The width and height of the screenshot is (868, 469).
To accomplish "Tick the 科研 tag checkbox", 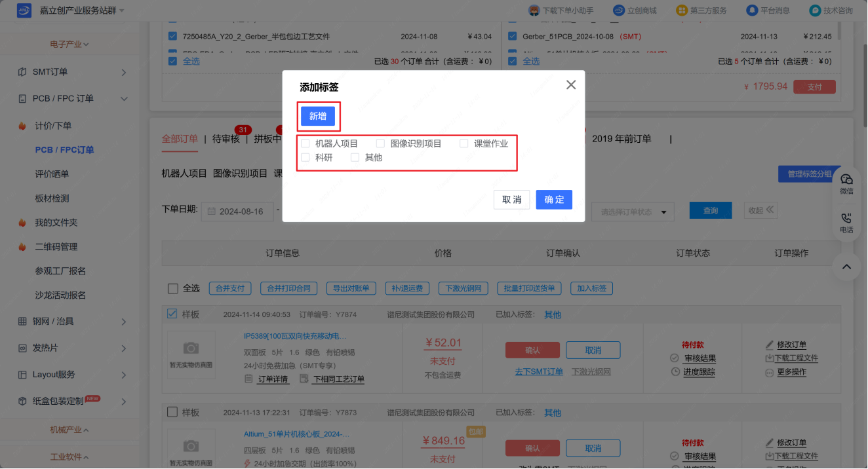I will pos(306,158).
